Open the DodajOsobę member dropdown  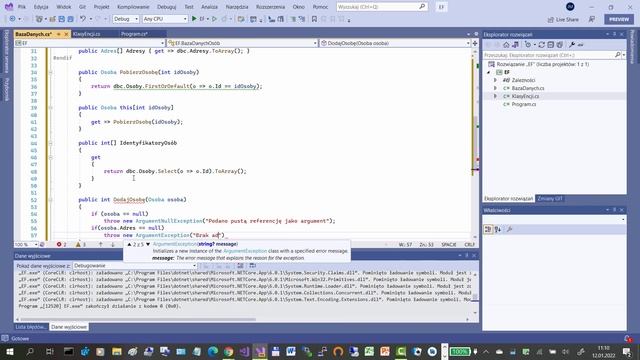pos(395,43)
